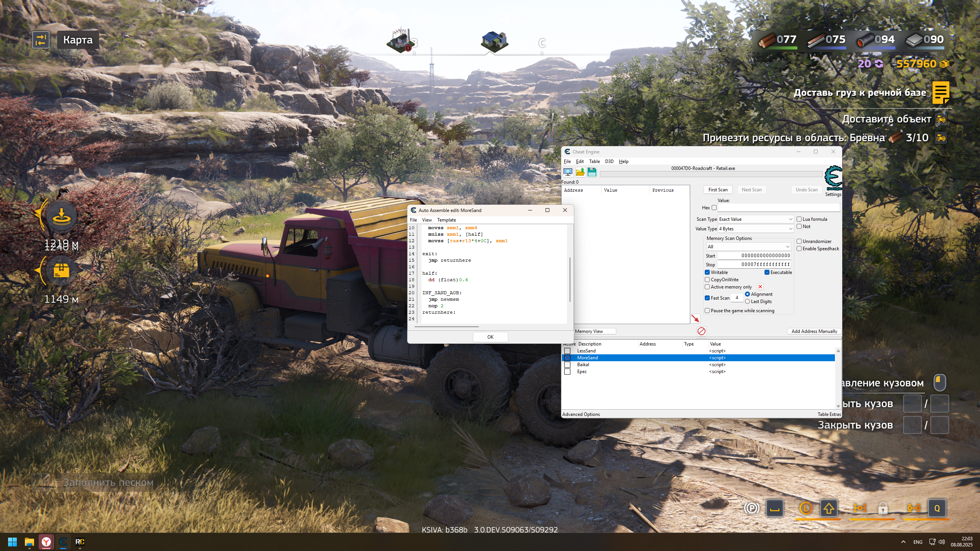This screenshot has width=980, height=551.
Task: Open the Template menu in Auto Assemble
Action: pos(446,220)
